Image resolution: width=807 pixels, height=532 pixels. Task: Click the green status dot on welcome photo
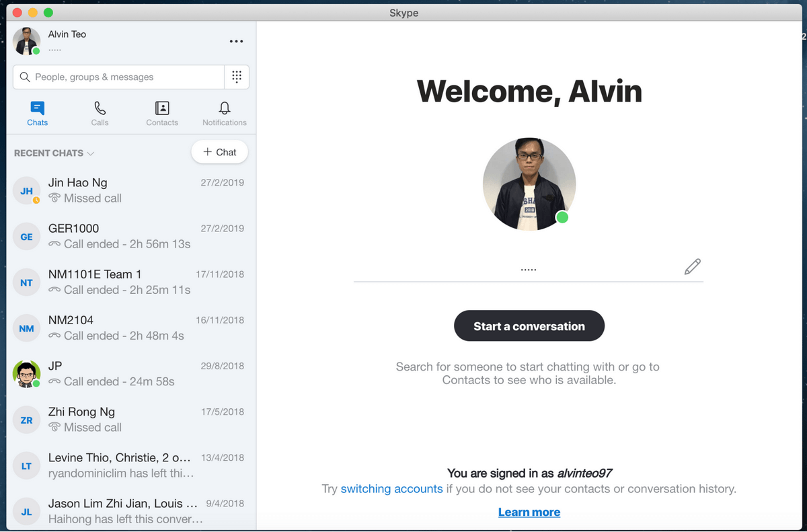562,217
